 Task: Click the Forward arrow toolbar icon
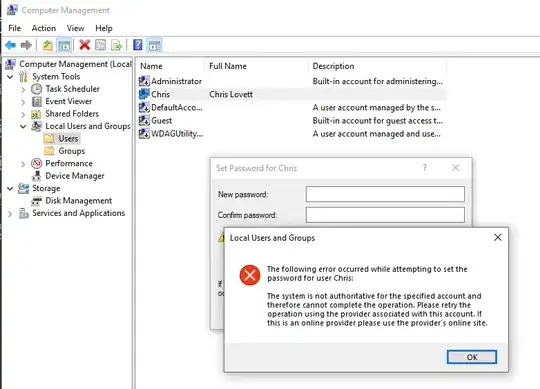tap(26, 45)
